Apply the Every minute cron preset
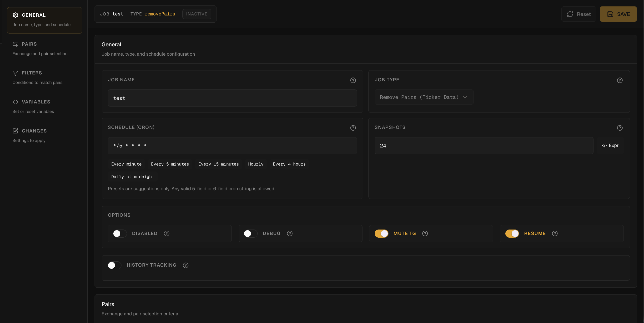Image resolution: width=644 pixels, height=323 pixels. (126, 164)
